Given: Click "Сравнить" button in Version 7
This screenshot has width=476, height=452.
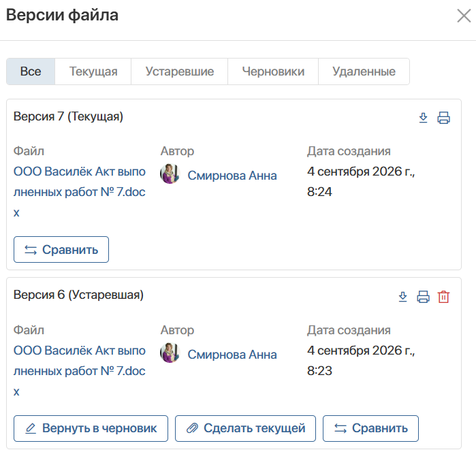Looking at the screenshot, I should tap(61, 250).
